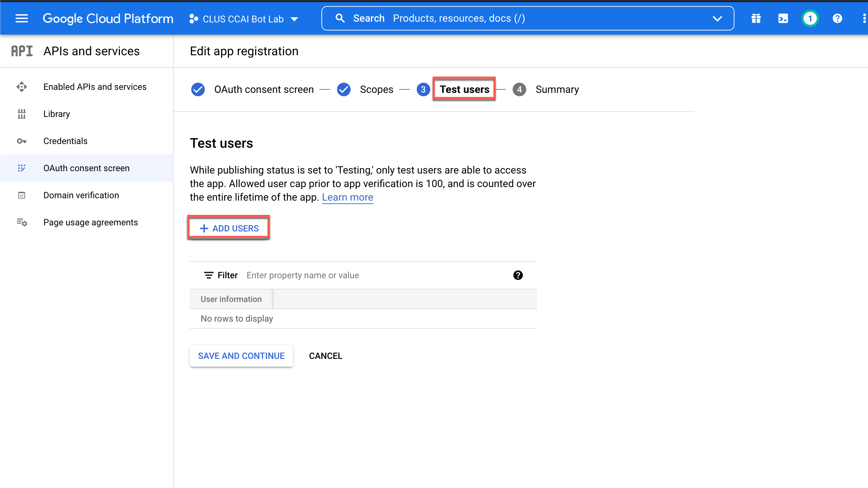Click step number 4 circle

click(x=519, y=89)
